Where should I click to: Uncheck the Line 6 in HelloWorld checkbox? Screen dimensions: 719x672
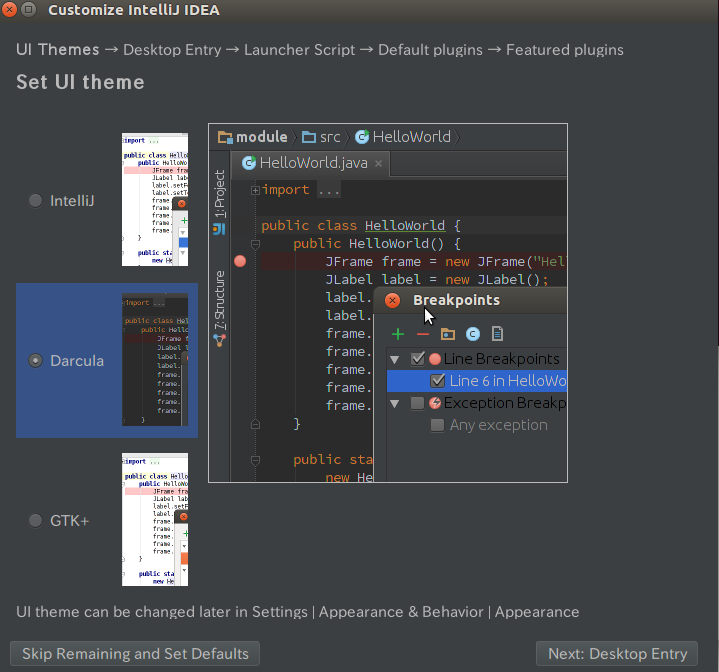(x=437, y=380)
